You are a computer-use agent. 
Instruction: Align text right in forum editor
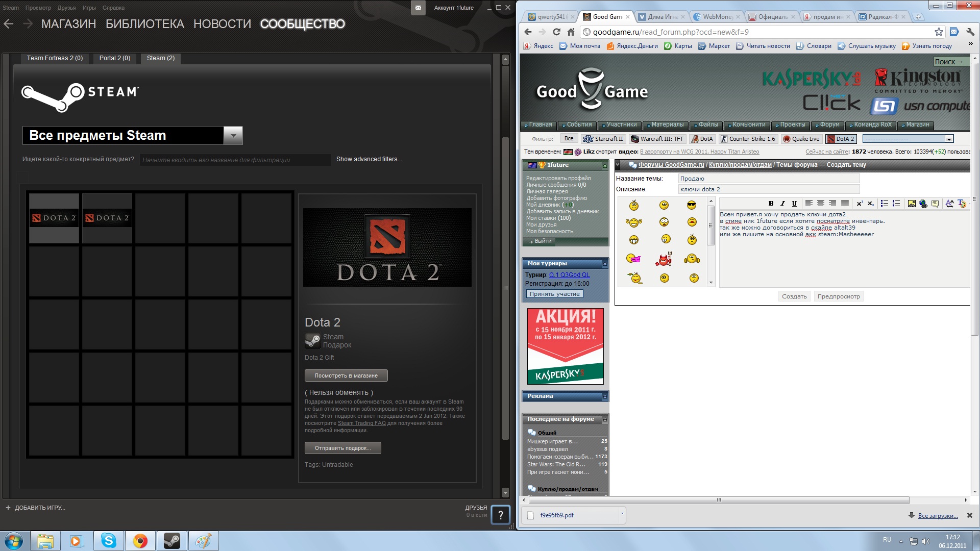[x=832, y=204]
